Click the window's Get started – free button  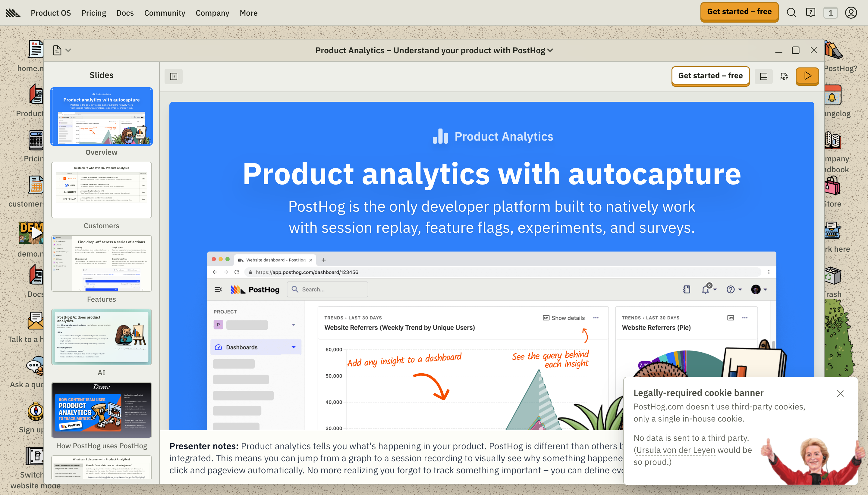click(x=710, y=76)
